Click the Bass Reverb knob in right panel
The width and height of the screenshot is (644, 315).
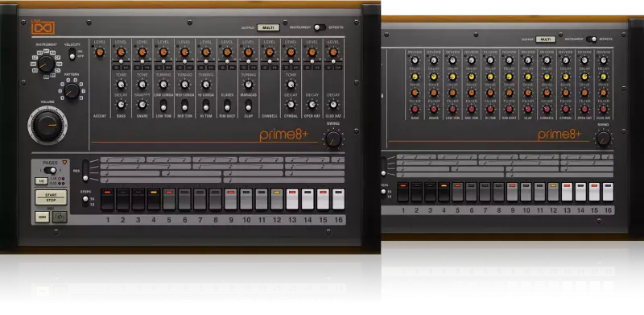coord(415,60)
